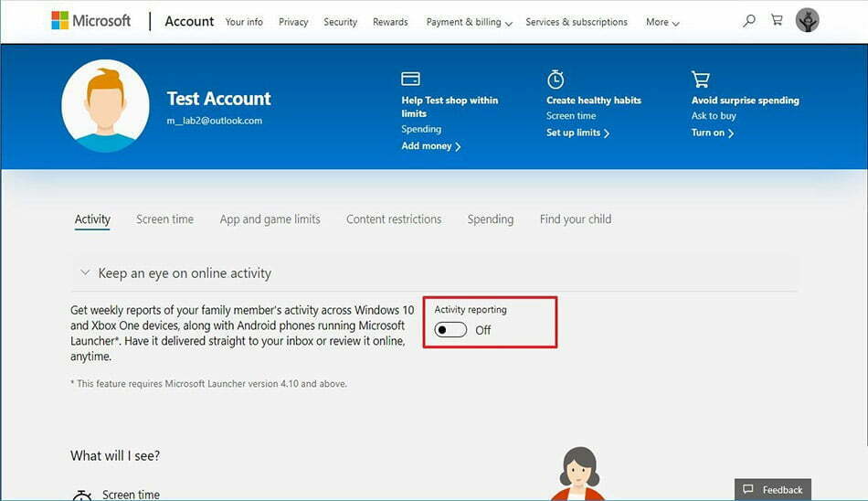Viewport: 868px width, 501px height.
Task: Switch to Find your child tab
Action: point(575,219)
